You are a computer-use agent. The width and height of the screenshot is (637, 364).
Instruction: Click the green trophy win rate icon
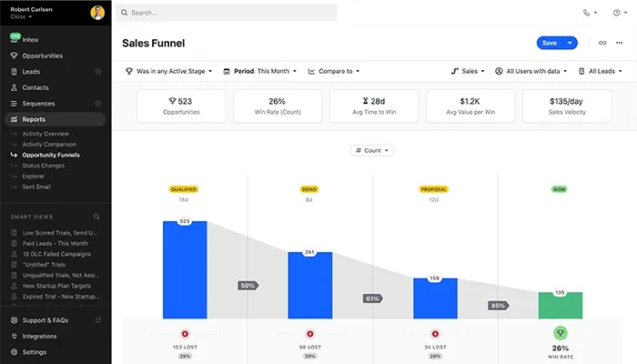tap(561, 333)
